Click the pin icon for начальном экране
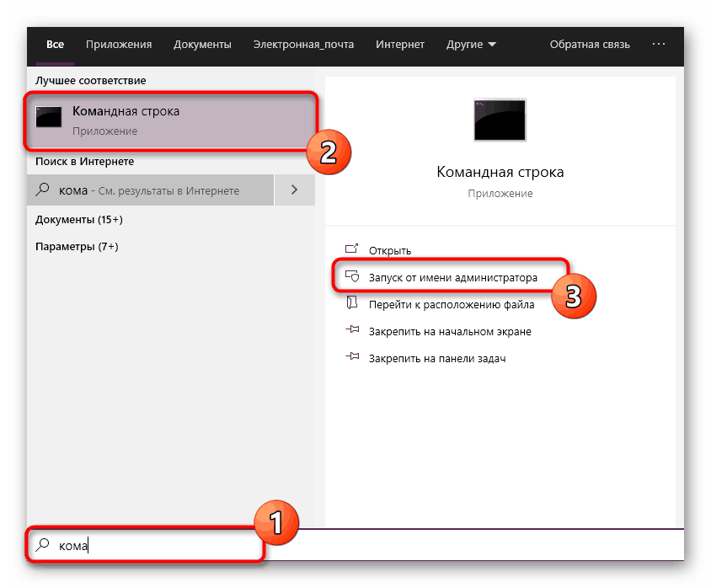Image resolution: width=711 pixels, height=588 pixels. tap(352, 329)
